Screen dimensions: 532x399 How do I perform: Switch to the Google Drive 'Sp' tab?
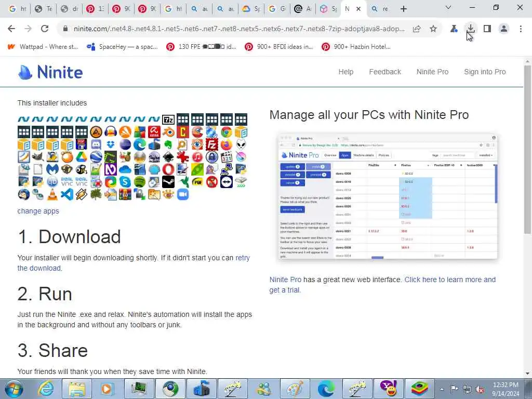click(x=251, y=9)
